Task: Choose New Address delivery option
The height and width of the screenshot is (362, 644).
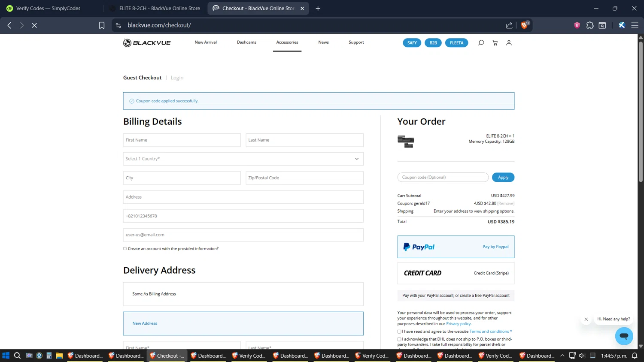Action: point(243,323)
